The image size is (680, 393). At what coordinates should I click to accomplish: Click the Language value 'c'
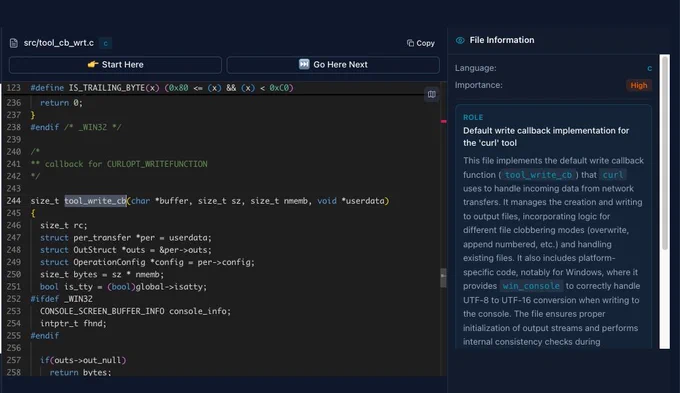[x=649, y=69]
